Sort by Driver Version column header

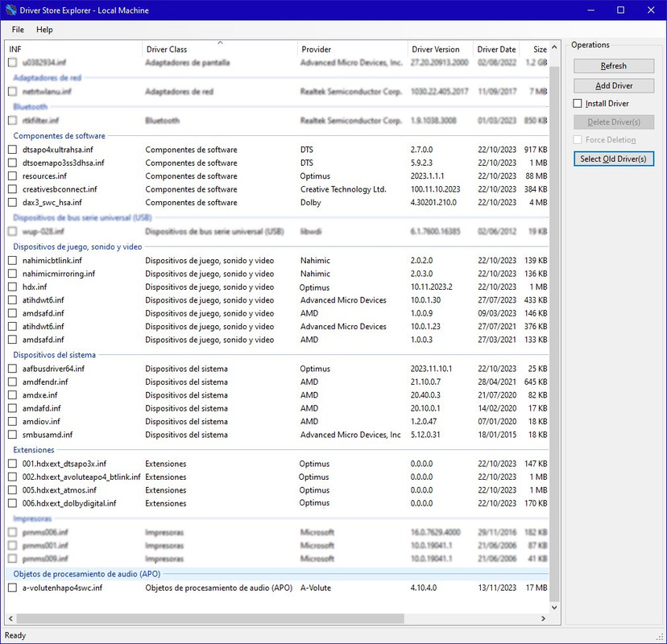click(441, 49)
